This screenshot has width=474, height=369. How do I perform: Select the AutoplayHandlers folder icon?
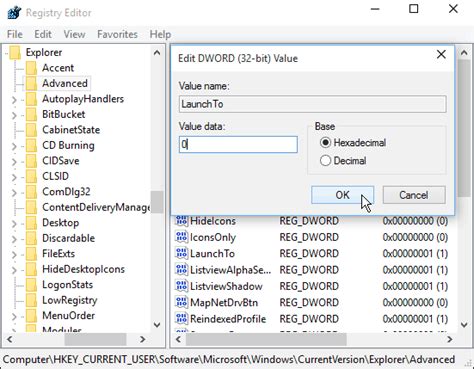click(x=31, y=99)
